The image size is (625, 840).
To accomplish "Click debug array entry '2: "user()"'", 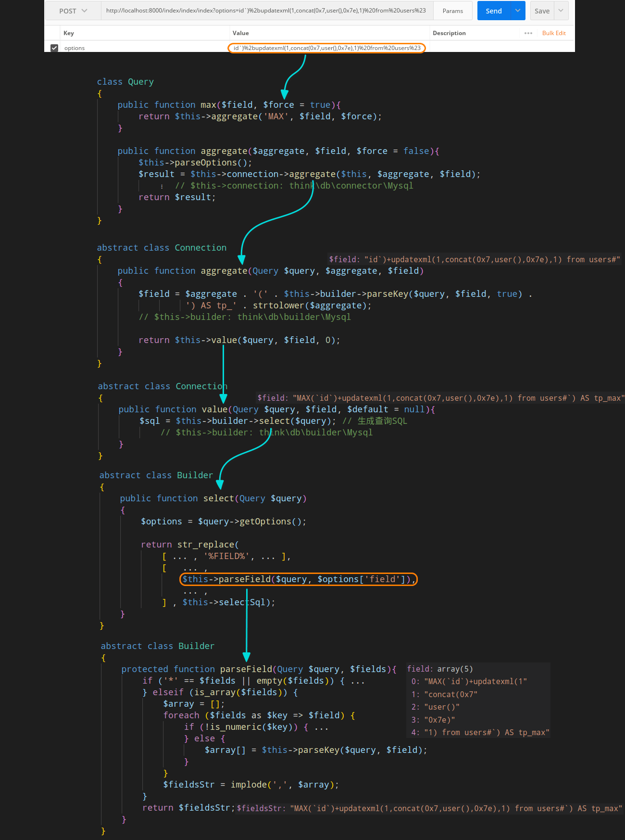I will coord(436,707).
